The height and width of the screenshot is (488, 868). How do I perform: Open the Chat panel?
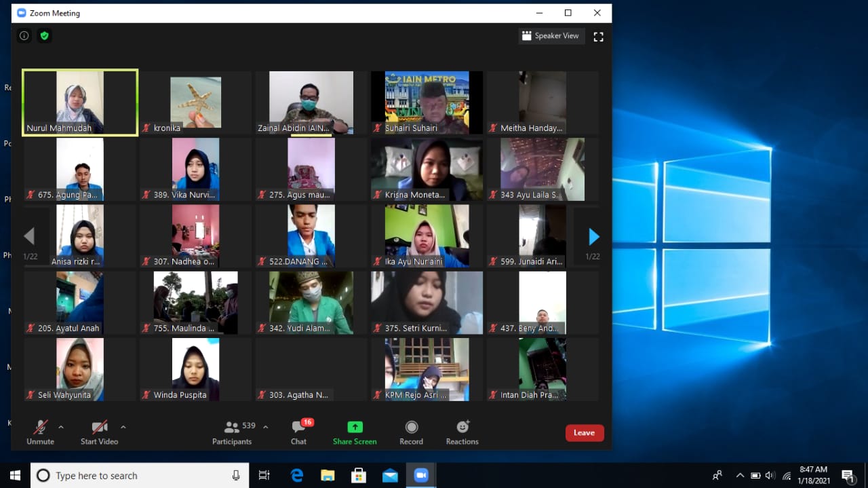(x=298, y=432)
